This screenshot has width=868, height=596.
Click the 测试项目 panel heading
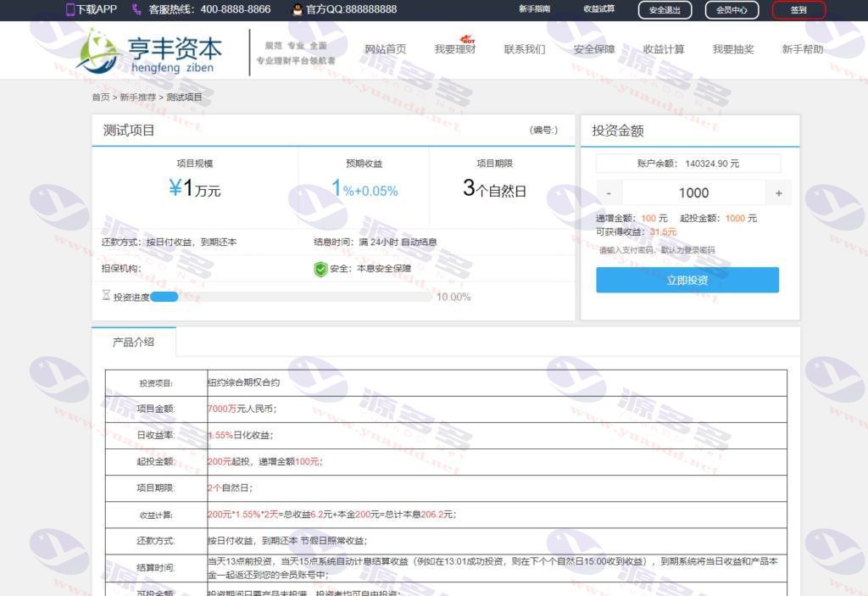[129, 131]
